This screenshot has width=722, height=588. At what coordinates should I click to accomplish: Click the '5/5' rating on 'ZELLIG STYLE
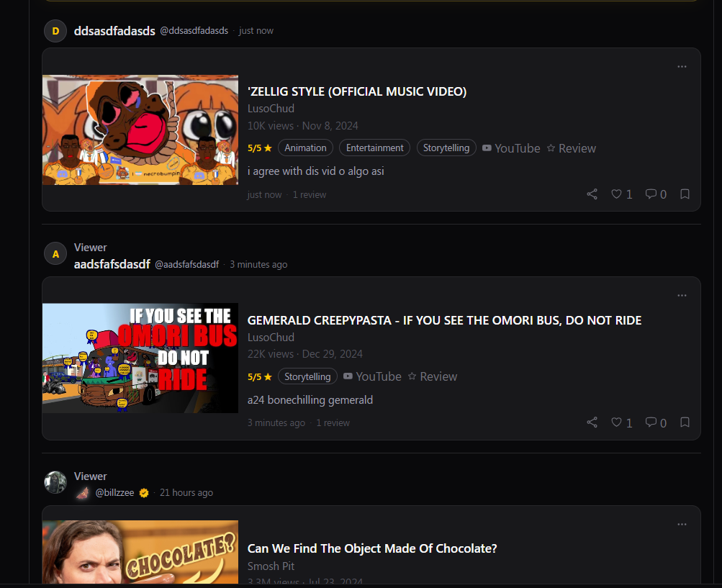tap(260, 148)
